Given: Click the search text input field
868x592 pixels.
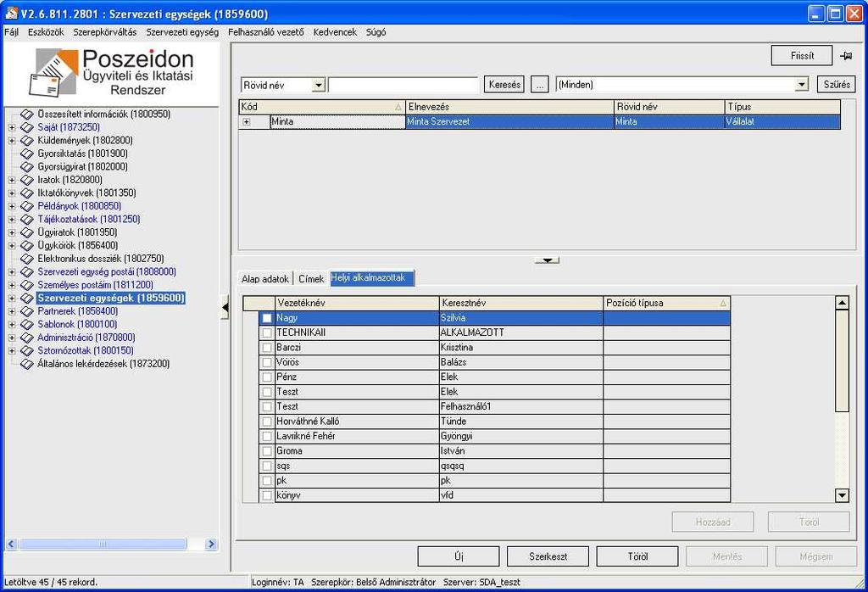Looking at the screenshot, I should [403, 85].
